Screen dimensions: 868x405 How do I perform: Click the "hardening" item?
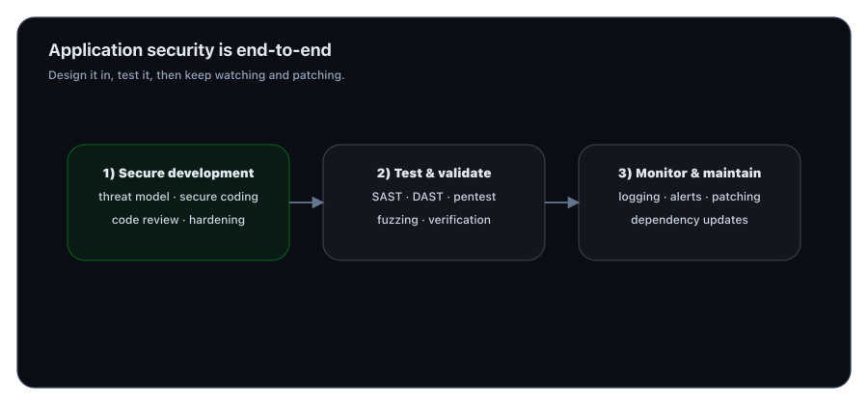coord(217,220)
